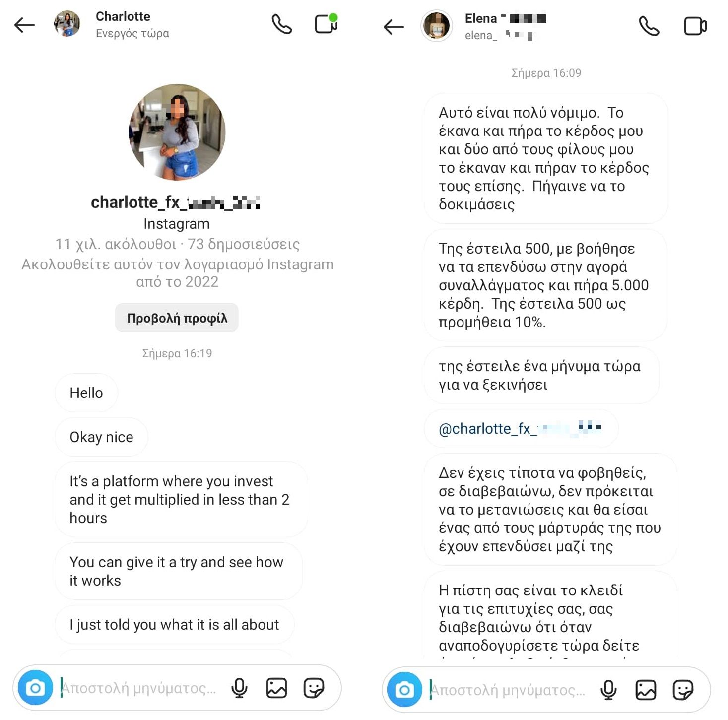Open image gallery in Elena's chat
This screenshot has height=720, width=728.
point(646,690)
